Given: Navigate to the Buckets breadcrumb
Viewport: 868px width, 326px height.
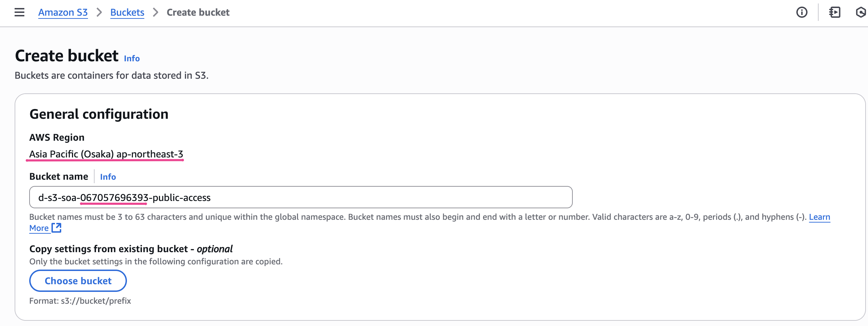Looking at the screenshot, I should point(127,13).
